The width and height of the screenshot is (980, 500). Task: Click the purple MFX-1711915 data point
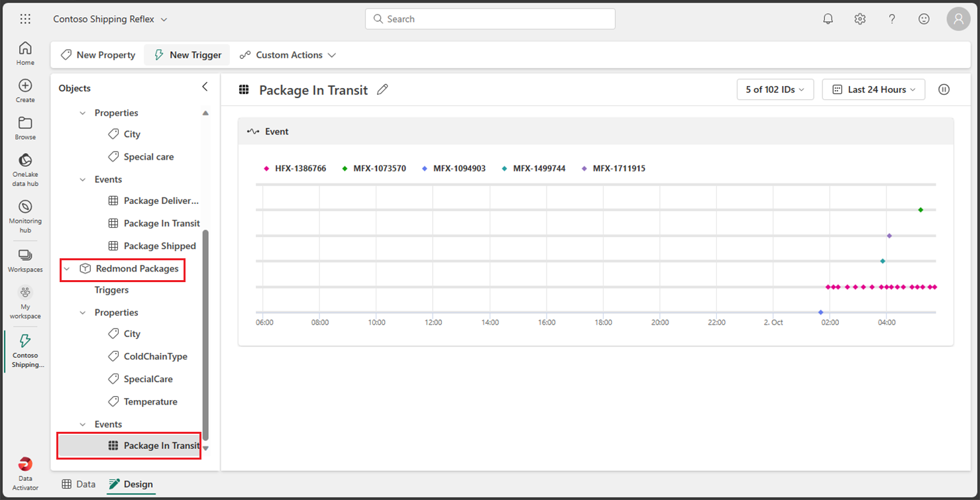point(889,236)
